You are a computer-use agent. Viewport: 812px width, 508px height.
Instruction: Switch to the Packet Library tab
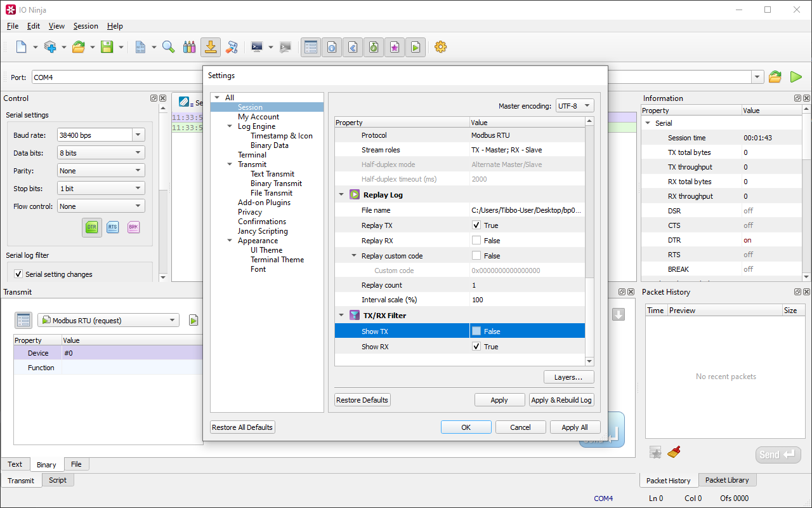click(x=727, y=480)
